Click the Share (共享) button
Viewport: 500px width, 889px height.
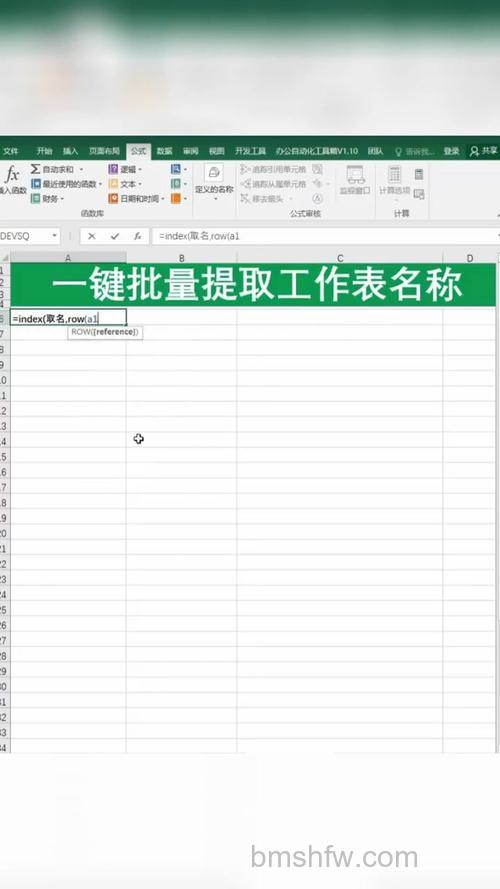[x=484, y=151]
